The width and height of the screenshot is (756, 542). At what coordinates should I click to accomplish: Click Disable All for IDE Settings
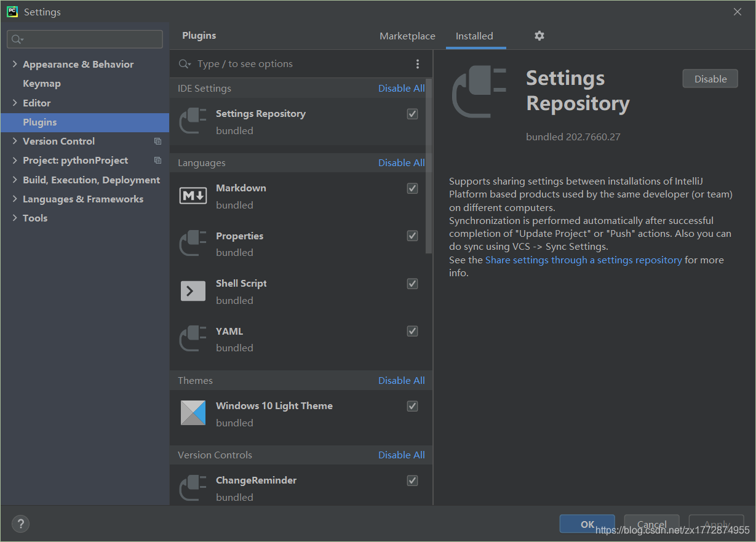pos(402,89)
